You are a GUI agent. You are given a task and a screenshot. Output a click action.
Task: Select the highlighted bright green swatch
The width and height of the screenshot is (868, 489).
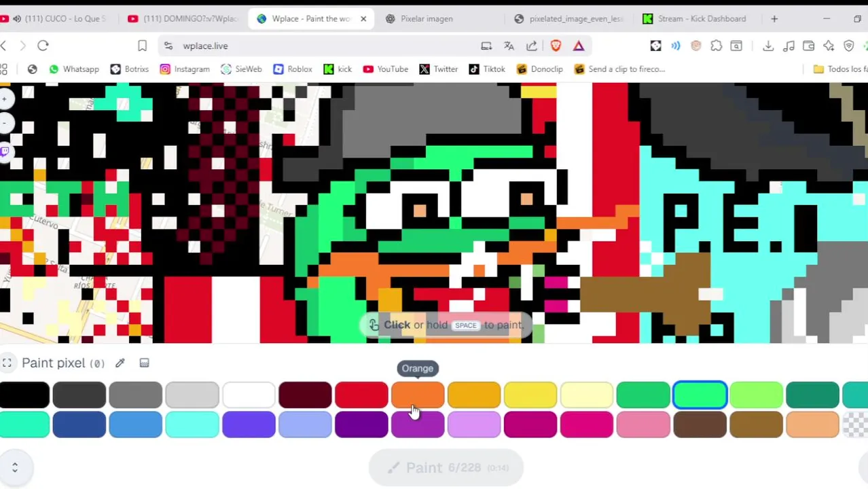[x=700, y=395]
